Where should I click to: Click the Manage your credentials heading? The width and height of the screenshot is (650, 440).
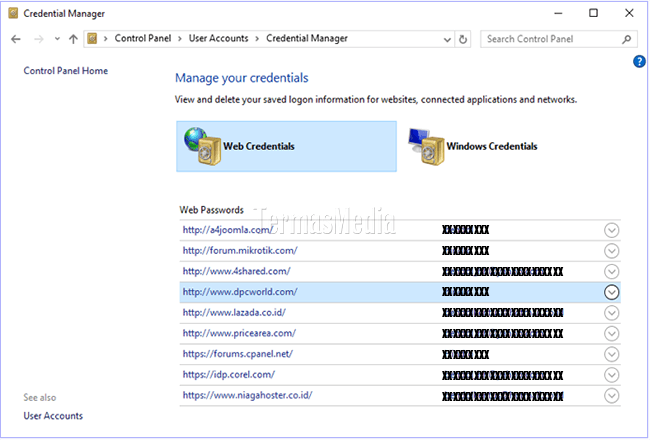[242, 78]
